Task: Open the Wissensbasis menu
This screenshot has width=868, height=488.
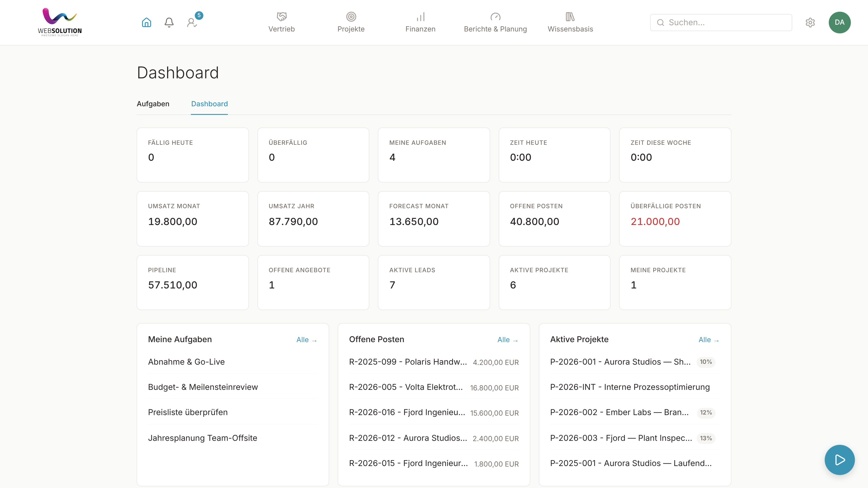Action: (x=570, y=23)
